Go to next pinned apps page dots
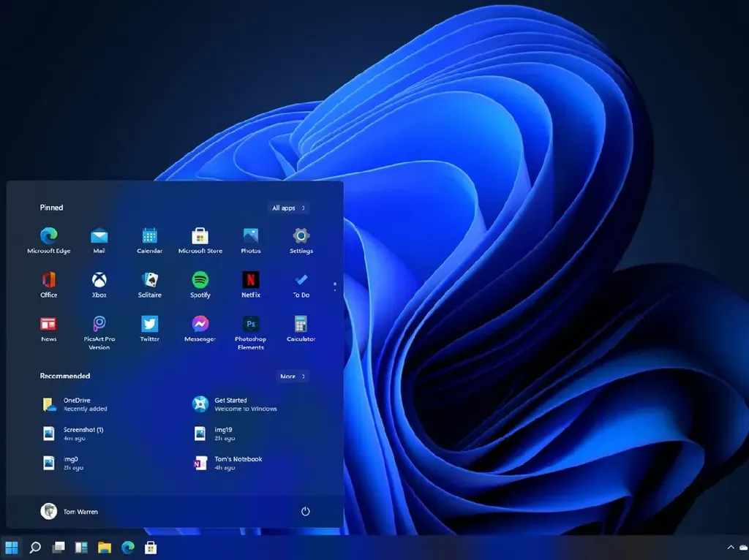Image resolution: width=749 pixels, height=560 pixels. tap(335, 287)
